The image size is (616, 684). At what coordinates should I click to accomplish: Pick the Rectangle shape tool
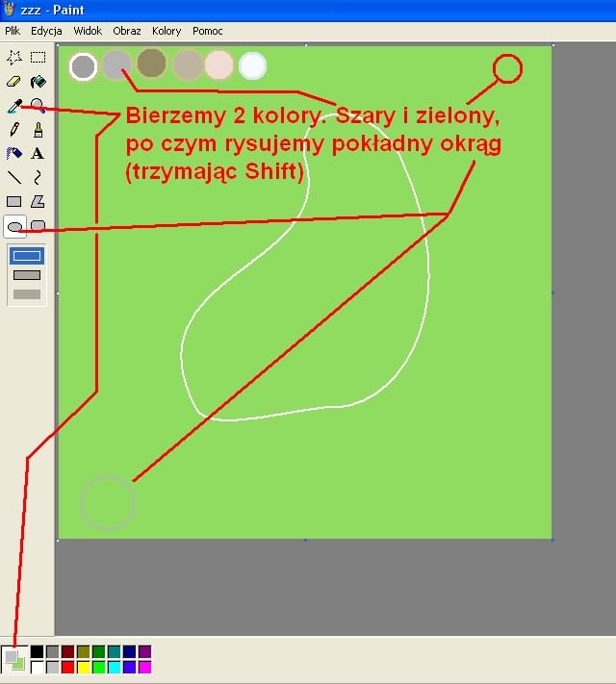(14, 201)
